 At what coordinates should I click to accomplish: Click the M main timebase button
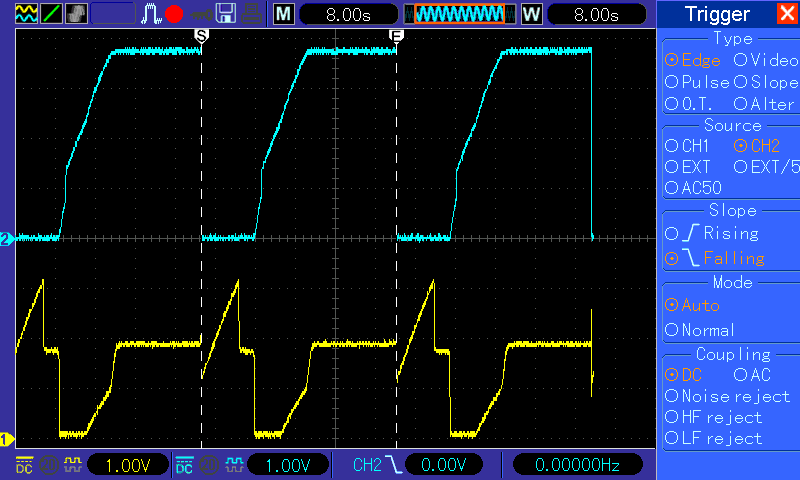coord(284,14)
